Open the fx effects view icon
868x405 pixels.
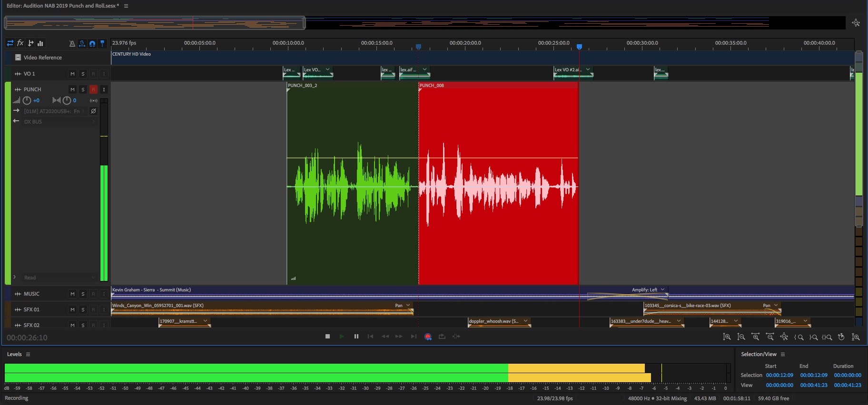(20, 43)
